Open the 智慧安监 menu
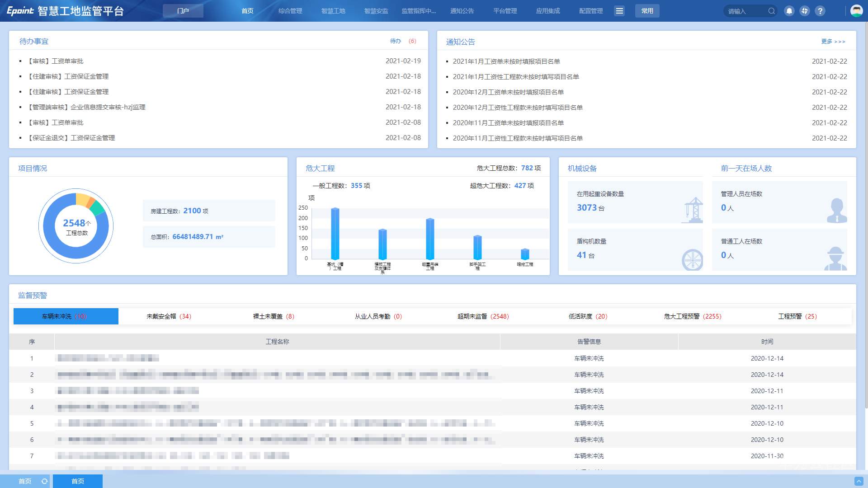868x488 pixels. click(x=376, y=11)
